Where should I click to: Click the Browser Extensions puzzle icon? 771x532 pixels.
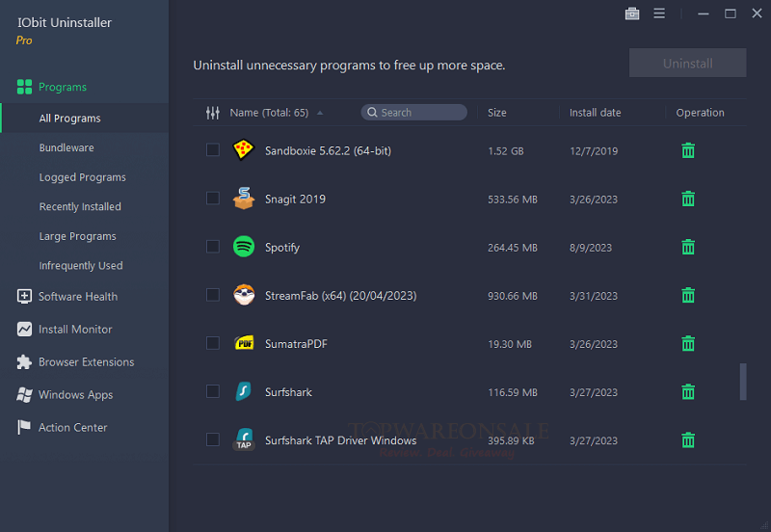(24, 361)
